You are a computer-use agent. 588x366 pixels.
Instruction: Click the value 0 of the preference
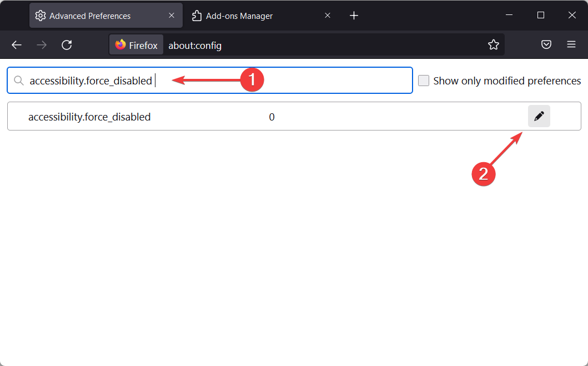tap(272, 117)
